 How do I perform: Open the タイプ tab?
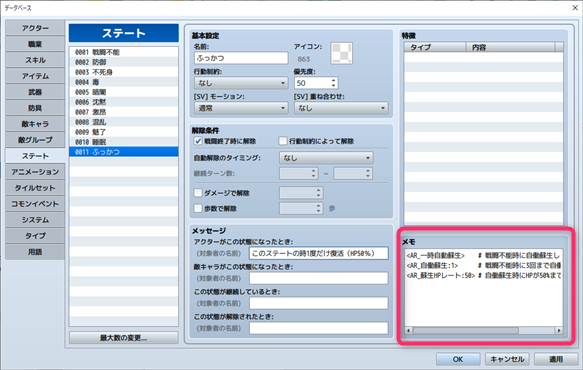click(x=35, y=236)
